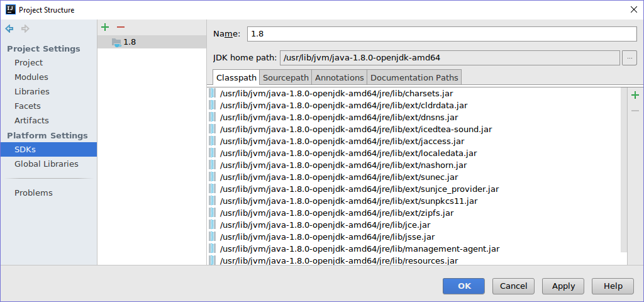This screenshot has width=644, height=302.
Task: Confirm with the OK button
Action: tap(464, 286)
